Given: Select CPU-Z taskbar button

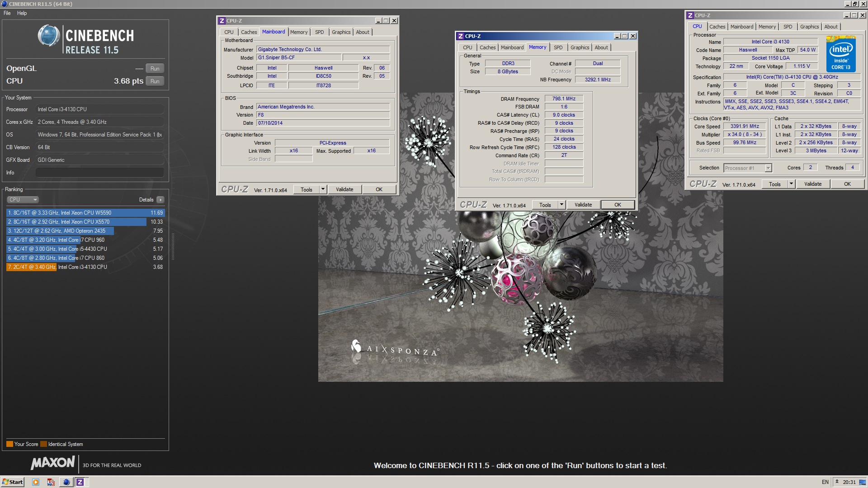Looking at the screenshot, I should pyautogui.click(x=80, y=482).
